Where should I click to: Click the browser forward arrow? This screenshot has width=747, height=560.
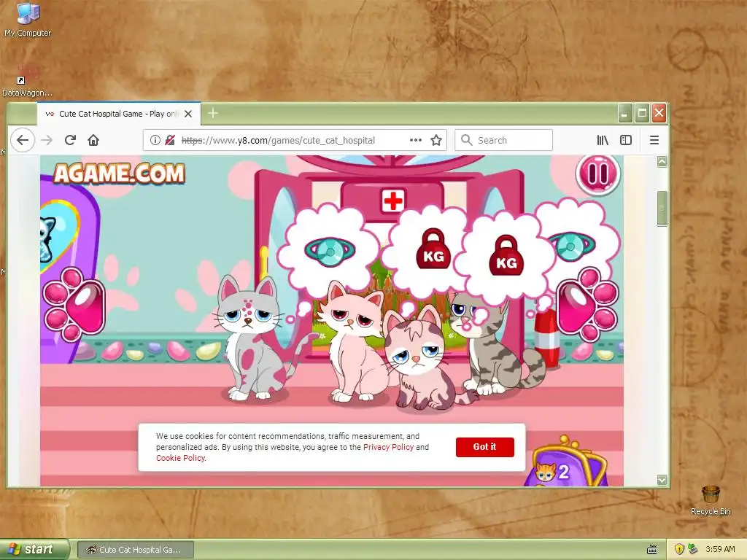point(47,140)
